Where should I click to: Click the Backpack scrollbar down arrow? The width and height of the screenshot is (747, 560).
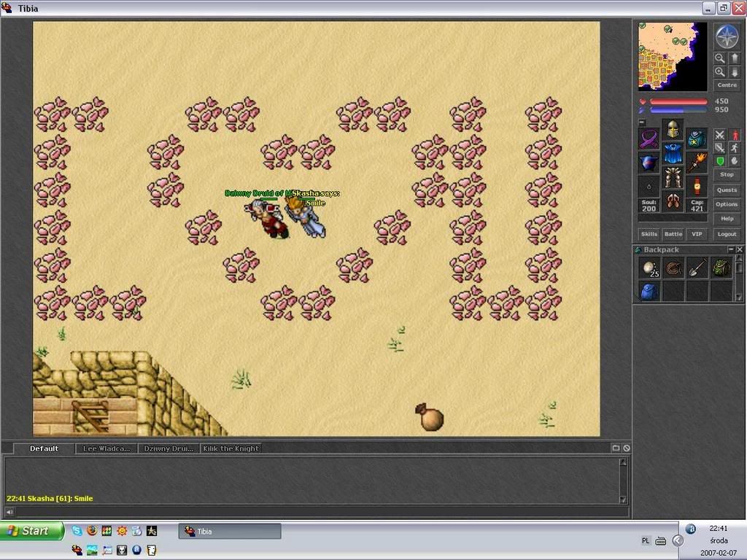739,297
